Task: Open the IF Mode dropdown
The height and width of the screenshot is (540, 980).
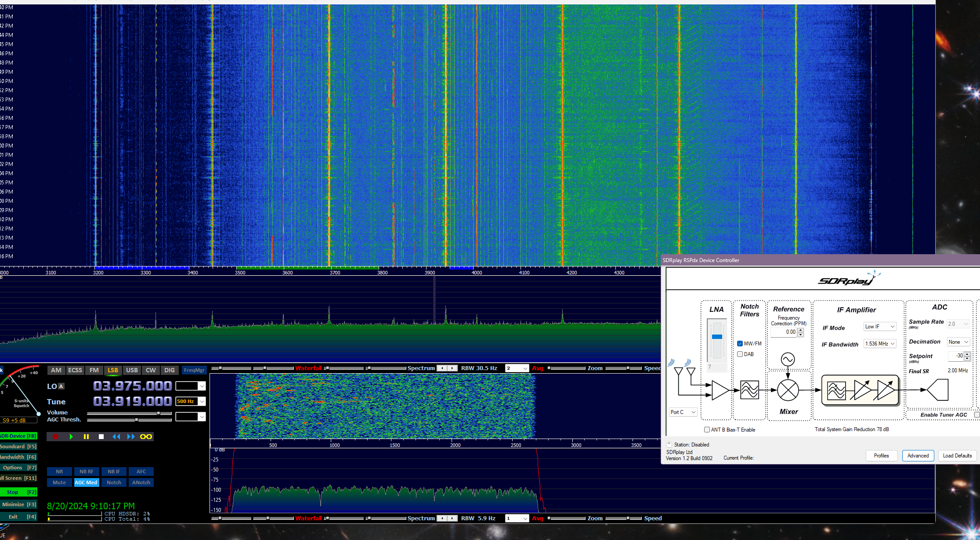Action: (x=879, y=327)
